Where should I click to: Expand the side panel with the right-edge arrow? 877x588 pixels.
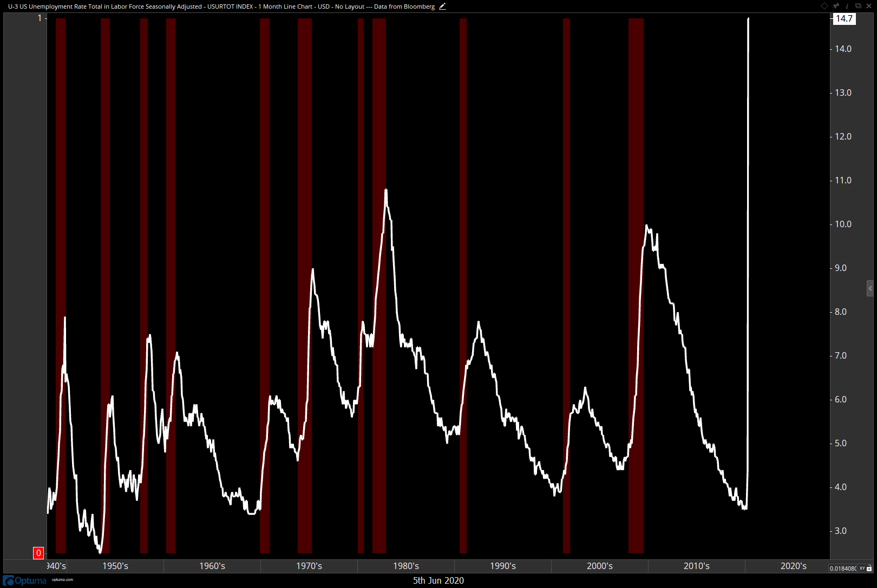point(870,288)
